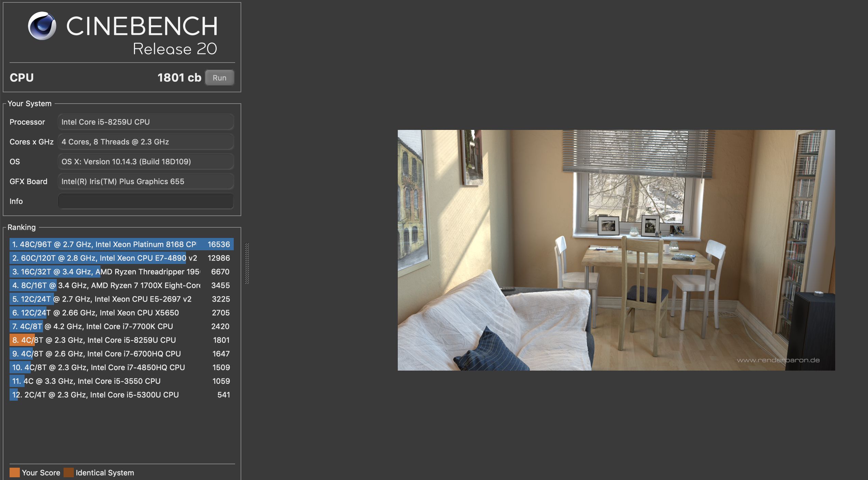
Task: Click your own i5-8259U score entry
Action: tap(120, 340)
